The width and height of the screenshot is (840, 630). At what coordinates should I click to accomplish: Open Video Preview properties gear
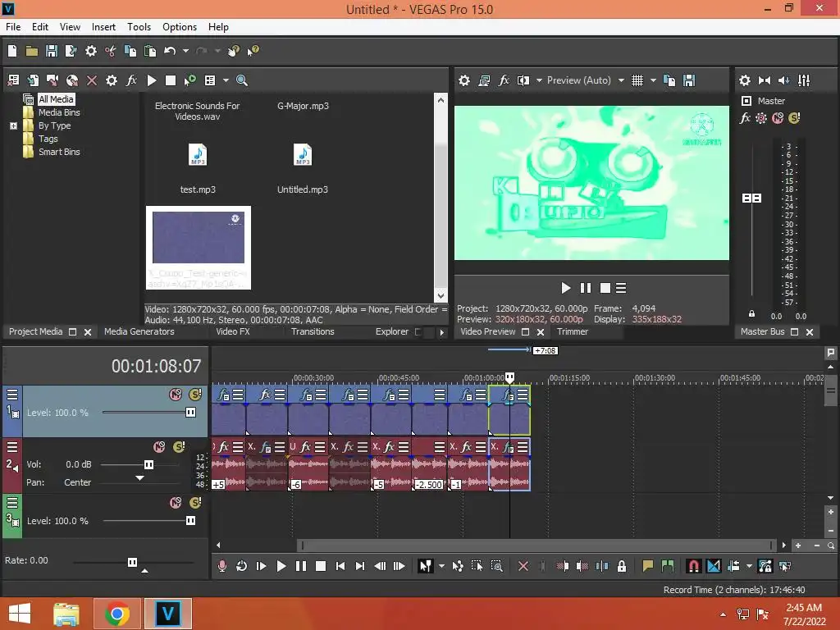pyautogui.click(x=464, y=80)
